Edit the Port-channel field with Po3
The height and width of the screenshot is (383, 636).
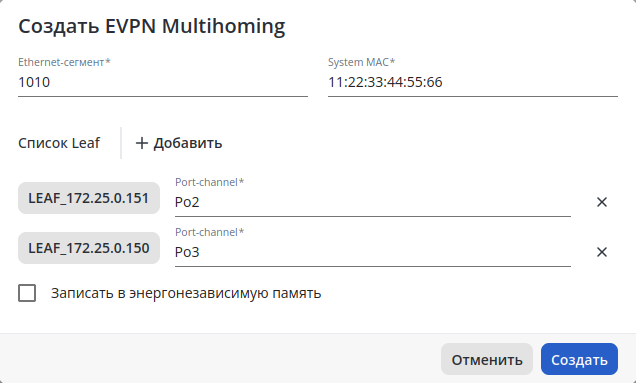373,252
